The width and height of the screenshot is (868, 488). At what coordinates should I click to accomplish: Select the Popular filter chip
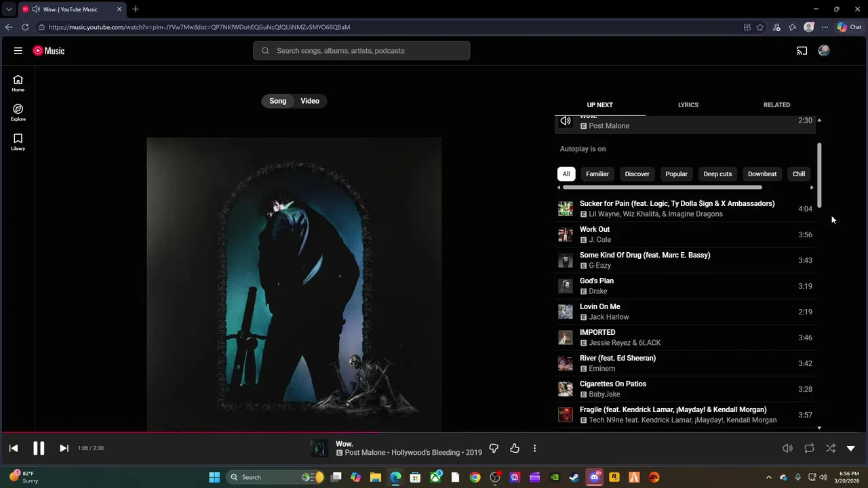point(676,174)
